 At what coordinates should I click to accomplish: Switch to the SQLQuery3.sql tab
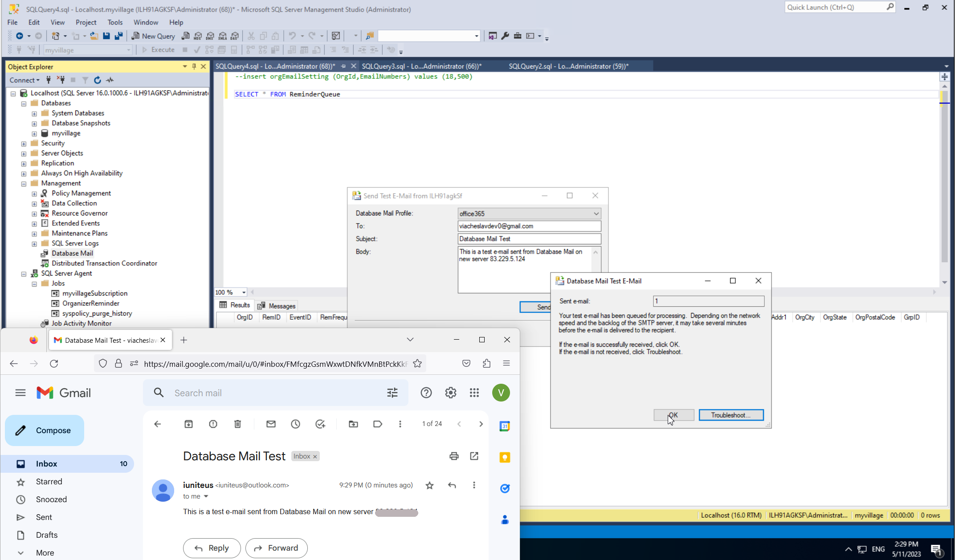[421, 66]
